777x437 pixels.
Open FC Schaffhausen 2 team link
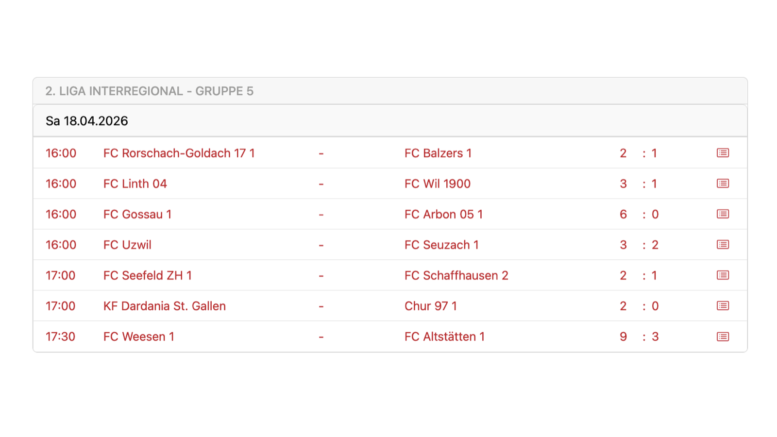point(456,275)
